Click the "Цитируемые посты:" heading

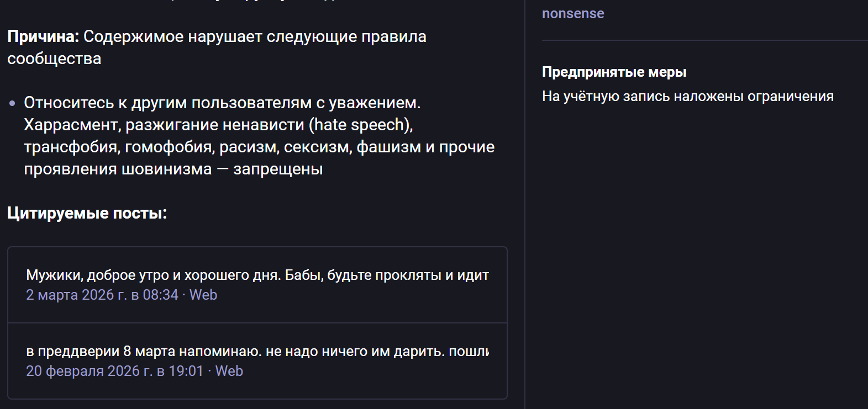(x=87, y=213)
